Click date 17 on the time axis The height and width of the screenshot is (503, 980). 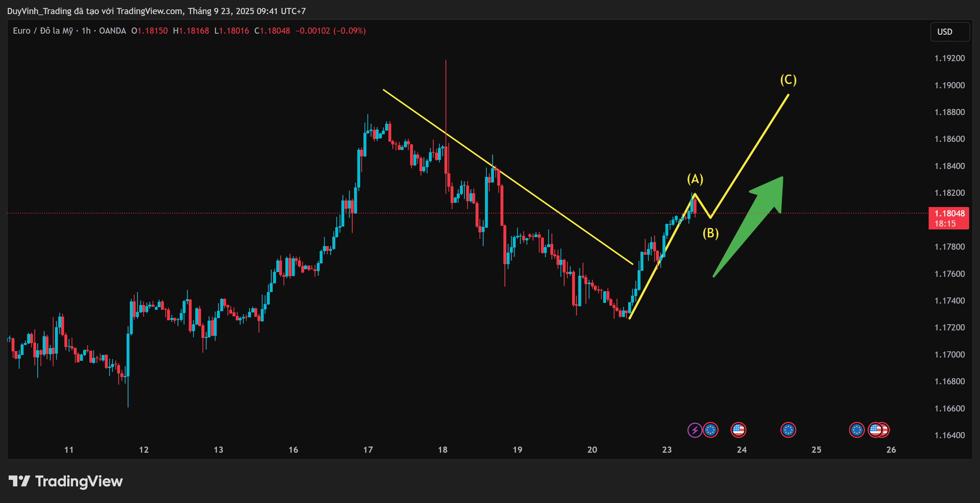click(368, 450)
